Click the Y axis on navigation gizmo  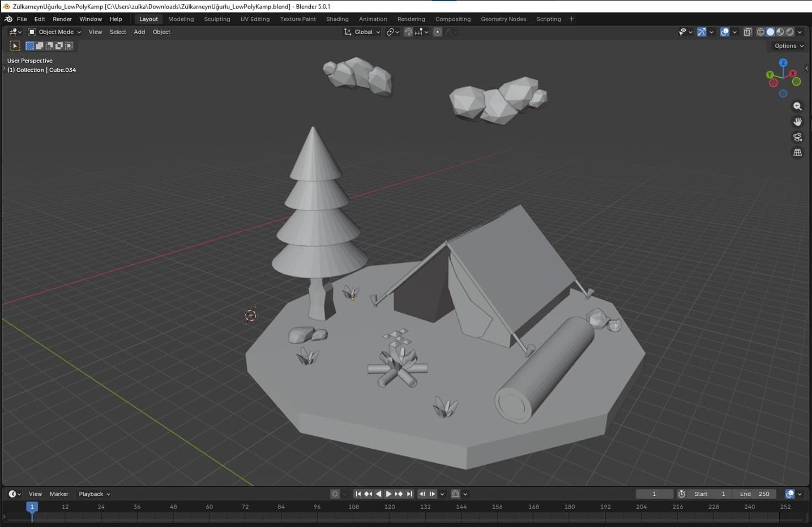(x=770, y=74)
